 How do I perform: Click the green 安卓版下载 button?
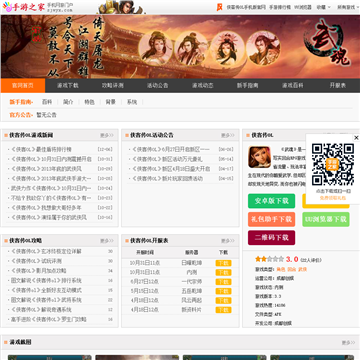tap(272, 201)
